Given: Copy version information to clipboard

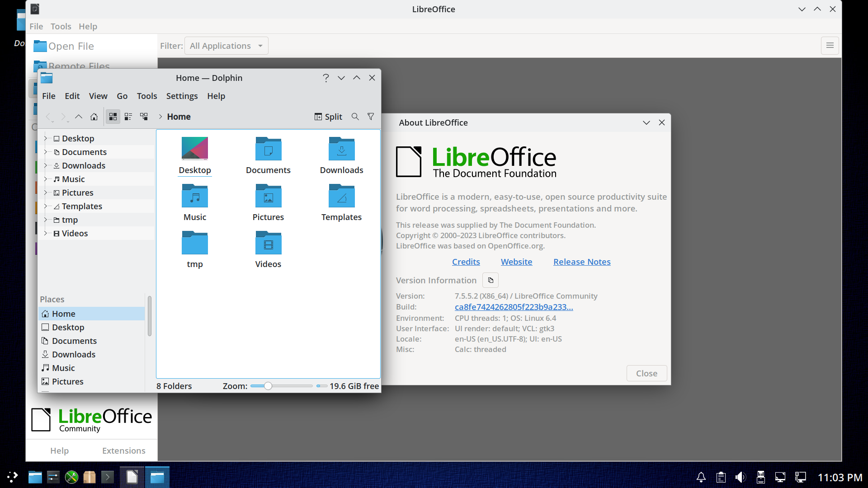Looking at the screenshot, I should coord(491,280).
